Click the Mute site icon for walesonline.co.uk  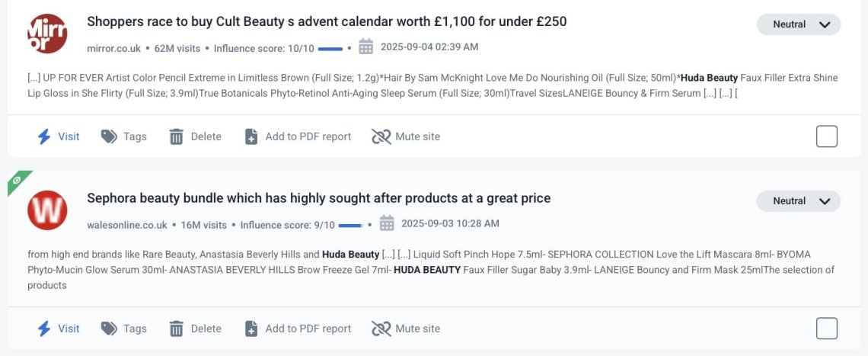click(x=381, y=329)
